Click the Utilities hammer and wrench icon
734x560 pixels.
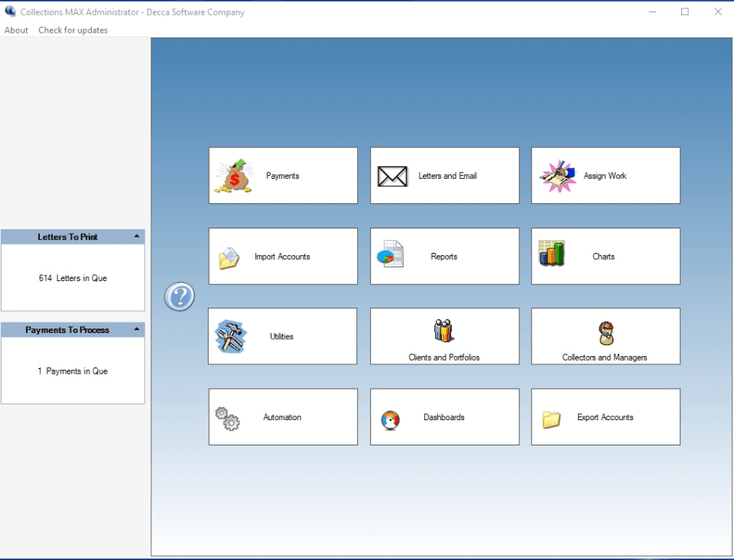[230, 336]
